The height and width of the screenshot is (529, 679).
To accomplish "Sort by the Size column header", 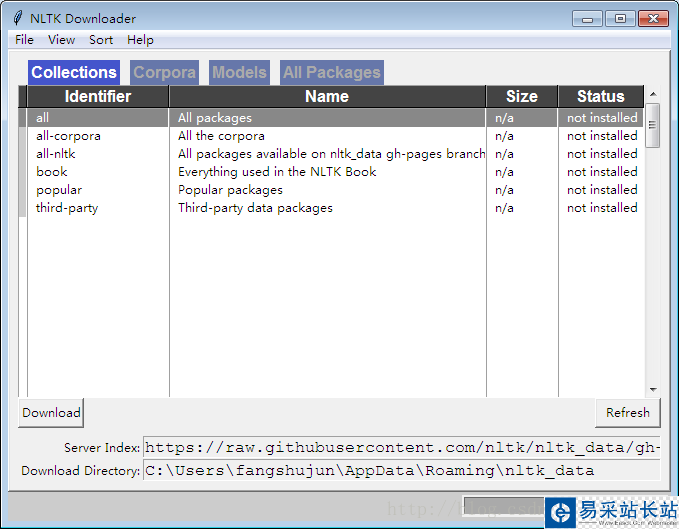I will 522,96.
